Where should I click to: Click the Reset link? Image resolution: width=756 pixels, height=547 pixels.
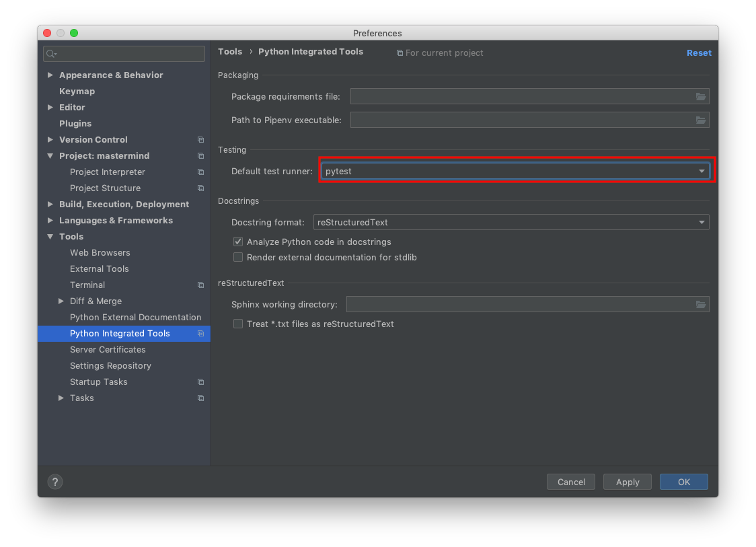(x=699, y=52)
